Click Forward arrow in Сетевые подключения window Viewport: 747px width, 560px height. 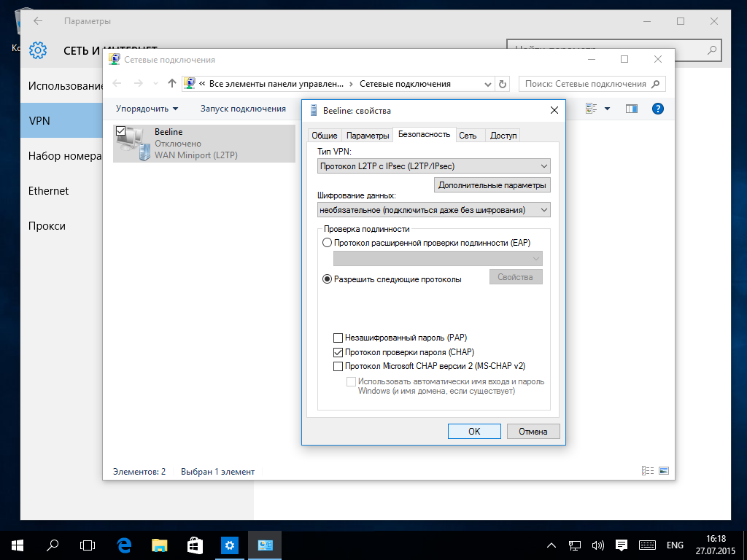point(138,83)
